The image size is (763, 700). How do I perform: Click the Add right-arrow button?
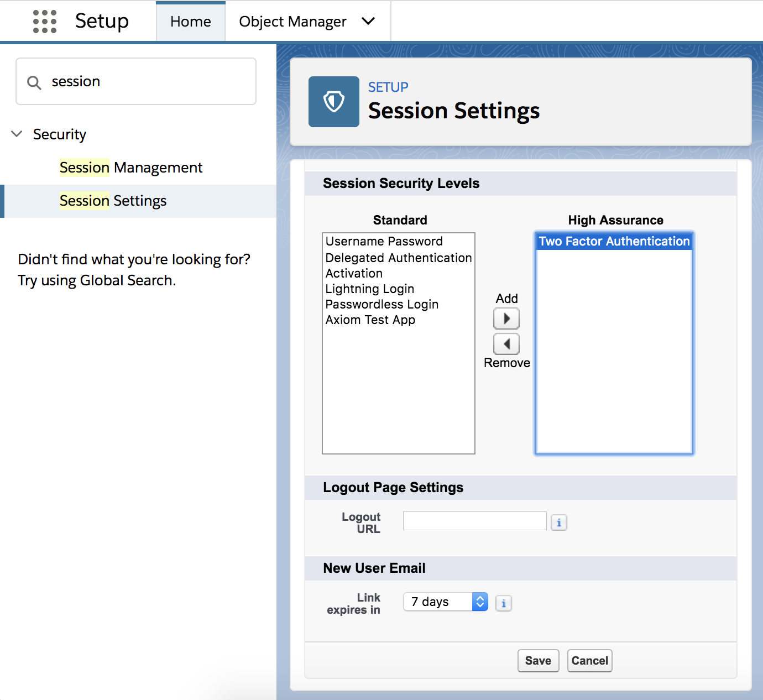click(x=506, y=318)
